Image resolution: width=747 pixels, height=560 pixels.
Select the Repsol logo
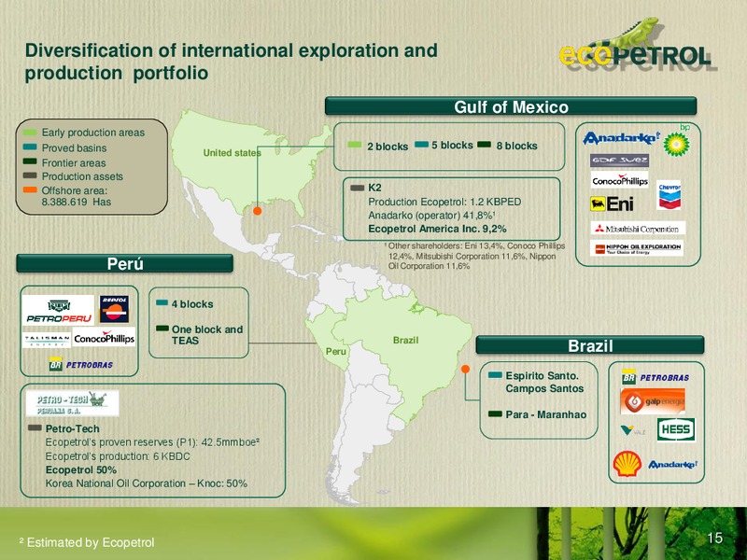(114, 309)
